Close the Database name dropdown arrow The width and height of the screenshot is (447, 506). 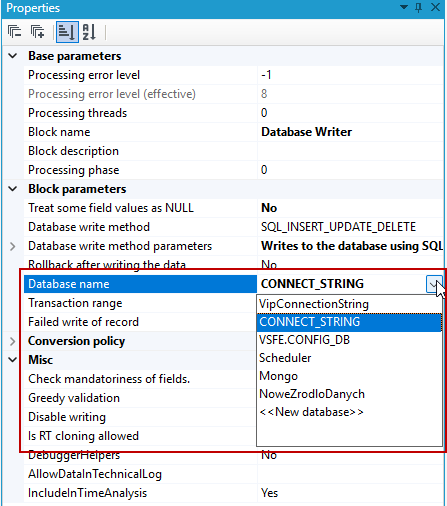click(434, 284)
